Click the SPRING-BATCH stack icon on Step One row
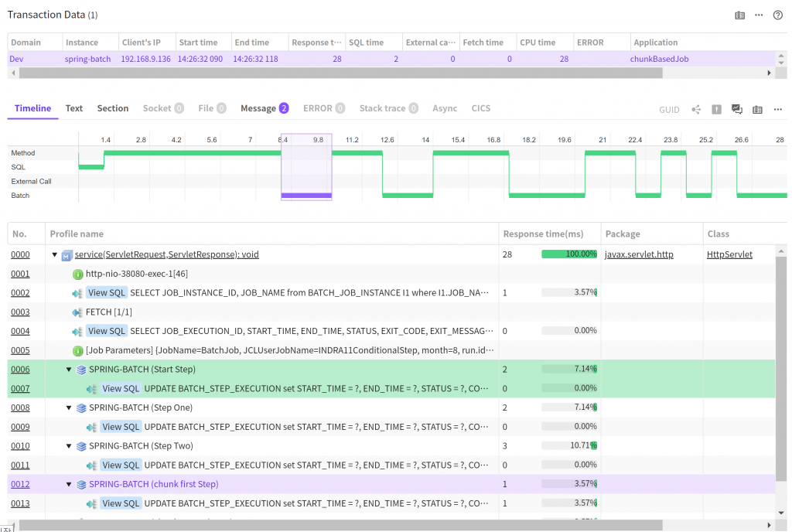This screenshot has height=532, width=792. tap(80, 408)
